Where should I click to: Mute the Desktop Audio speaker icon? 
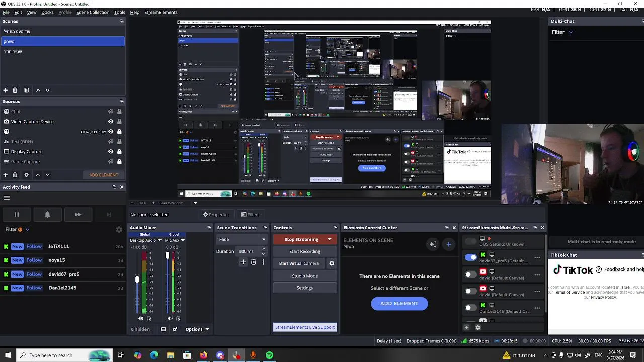[x=141, y=318]
